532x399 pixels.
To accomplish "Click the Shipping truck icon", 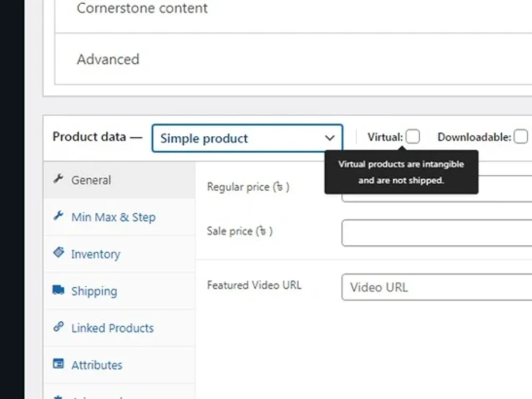I will [59, 290].
